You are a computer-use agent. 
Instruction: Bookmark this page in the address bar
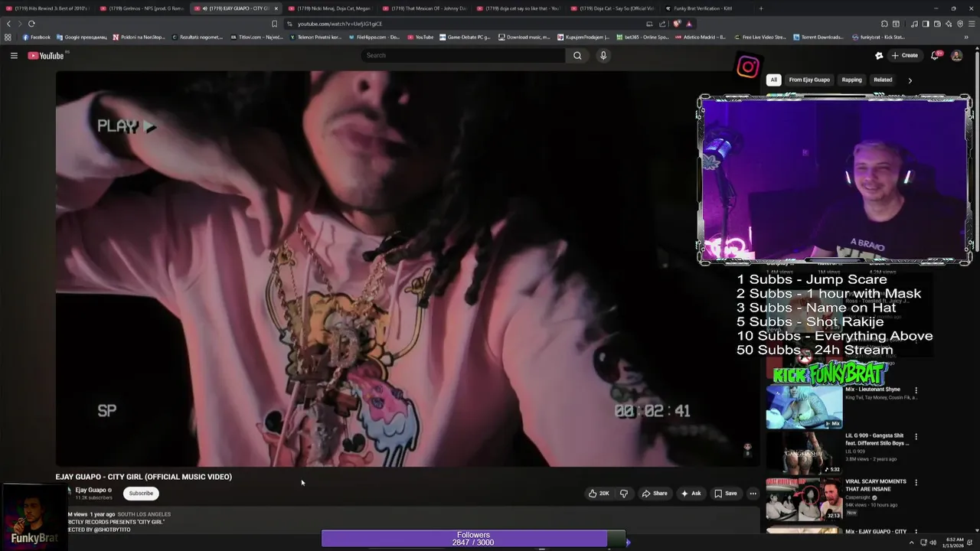274,24
